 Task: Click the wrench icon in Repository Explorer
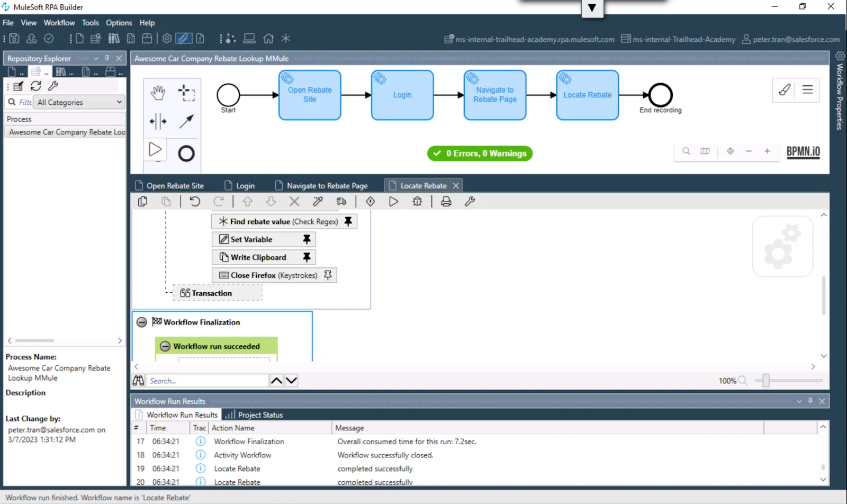pyautogui.click(x=53, y=86)
